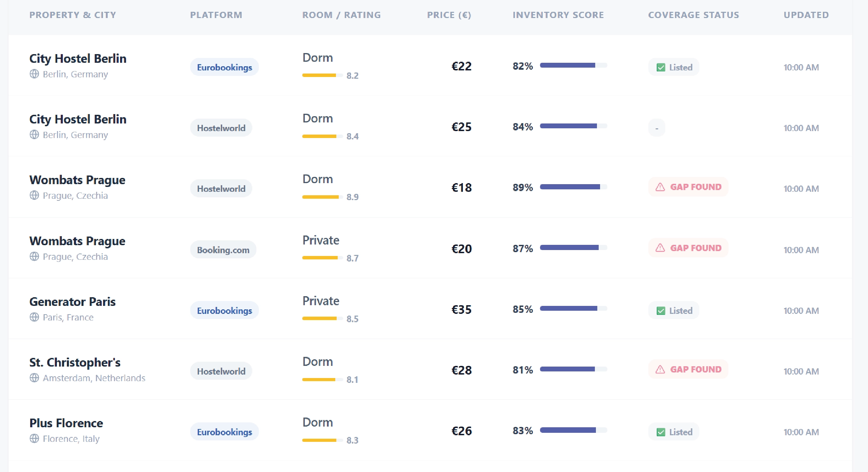This screenshot has width=868, height=472.
Task: Click warning icon on Wombats Prague Dorm row
Action: click(x=660, y=187)
